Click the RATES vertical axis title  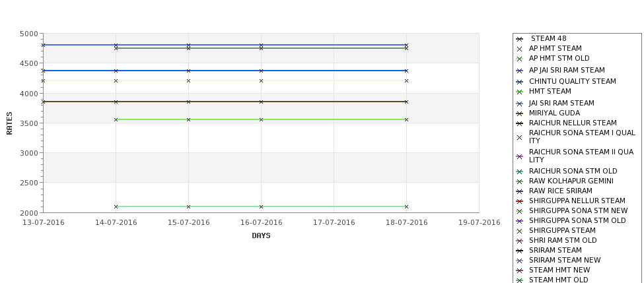pos(9,123)
